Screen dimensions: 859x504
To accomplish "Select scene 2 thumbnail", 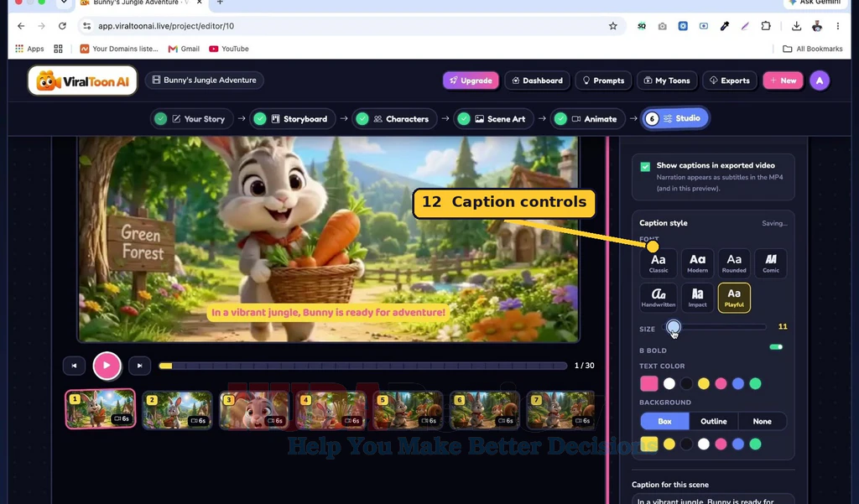I will point(177,409).
